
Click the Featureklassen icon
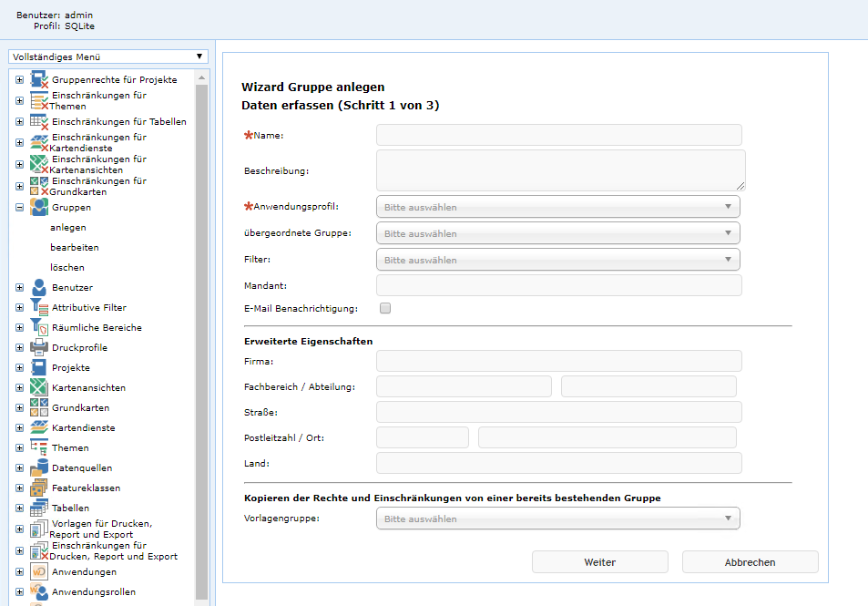[x=39, y=488]
